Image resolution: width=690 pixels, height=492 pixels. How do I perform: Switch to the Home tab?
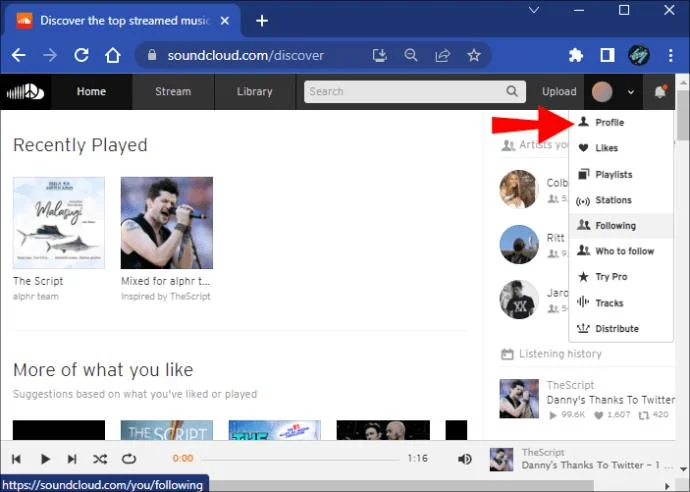92,92
